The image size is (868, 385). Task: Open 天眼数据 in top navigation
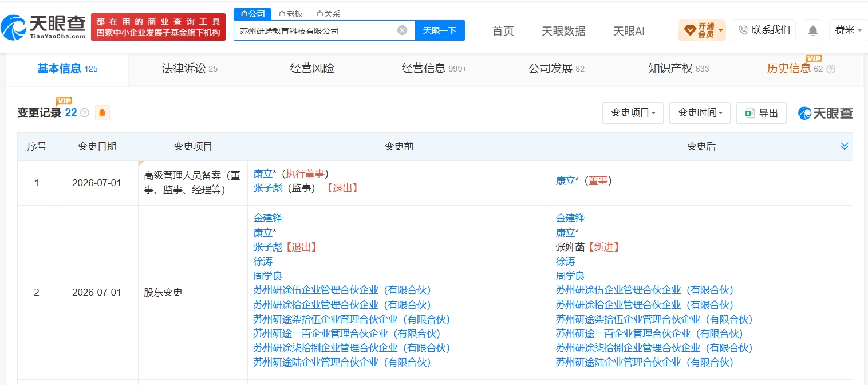click(563, 31)
